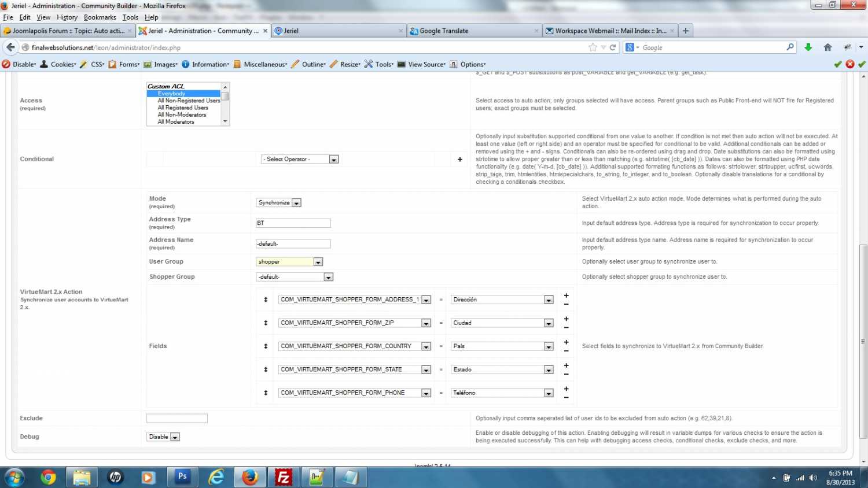Go to the Firefox home page
868x488 pixels.
(828, 47)
